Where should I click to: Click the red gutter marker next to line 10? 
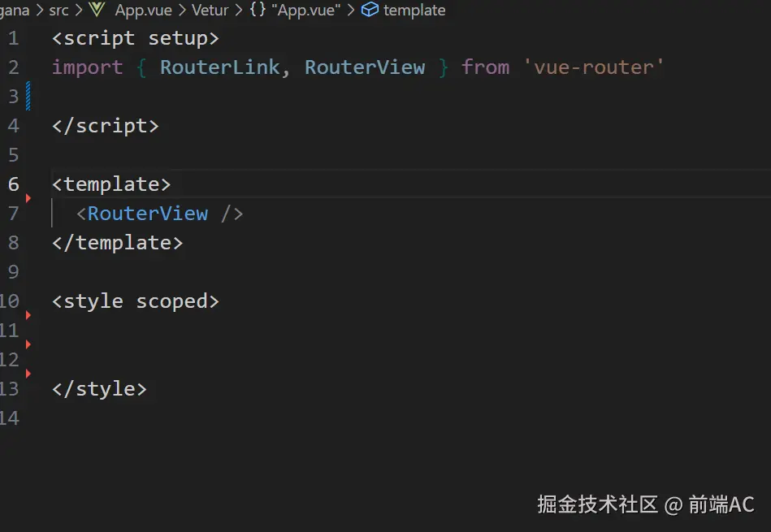coord(28,315)
